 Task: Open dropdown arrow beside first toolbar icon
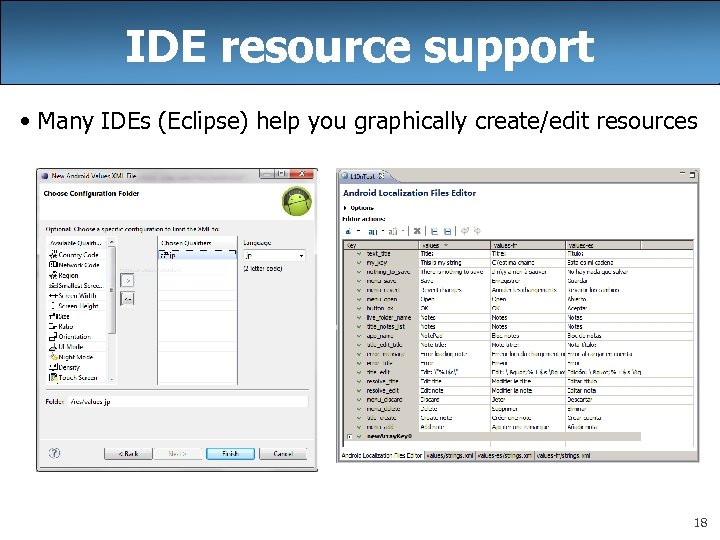(x=359, y=231)
